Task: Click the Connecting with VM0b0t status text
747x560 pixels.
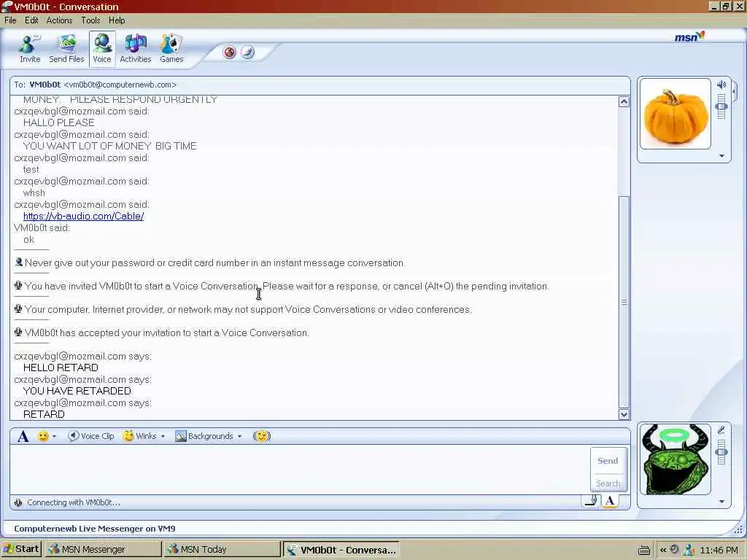Action: (x=74, y=502)
